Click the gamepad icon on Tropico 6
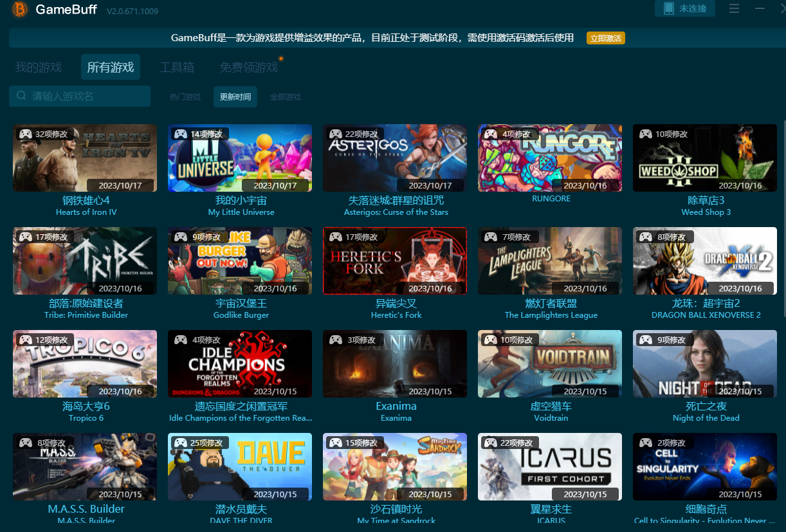Image resolution: width=786 pixels, height=532 pixels. click(25, 340)
